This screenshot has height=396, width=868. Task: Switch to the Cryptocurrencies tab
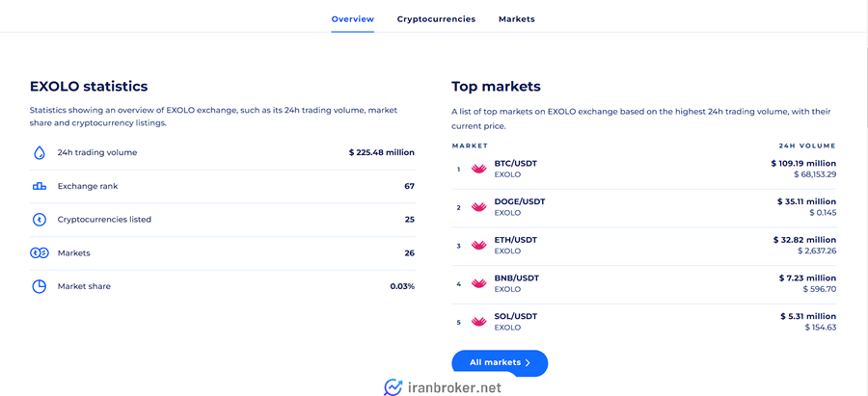tap(436, 19)
